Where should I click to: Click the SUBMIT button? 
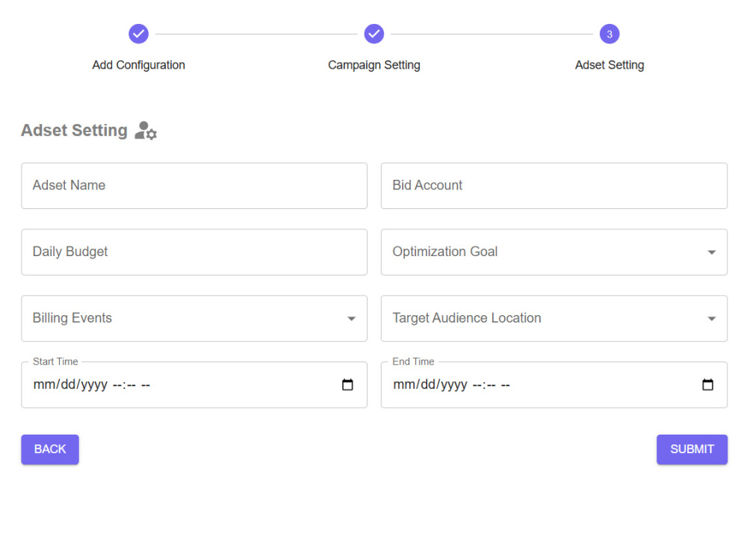click(692, 449)
